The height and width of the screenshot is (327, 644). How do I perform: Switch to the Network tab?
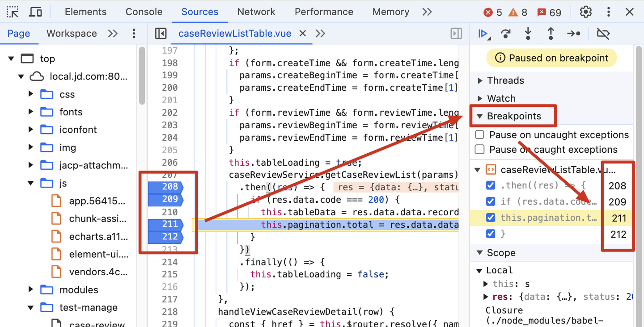256,12
